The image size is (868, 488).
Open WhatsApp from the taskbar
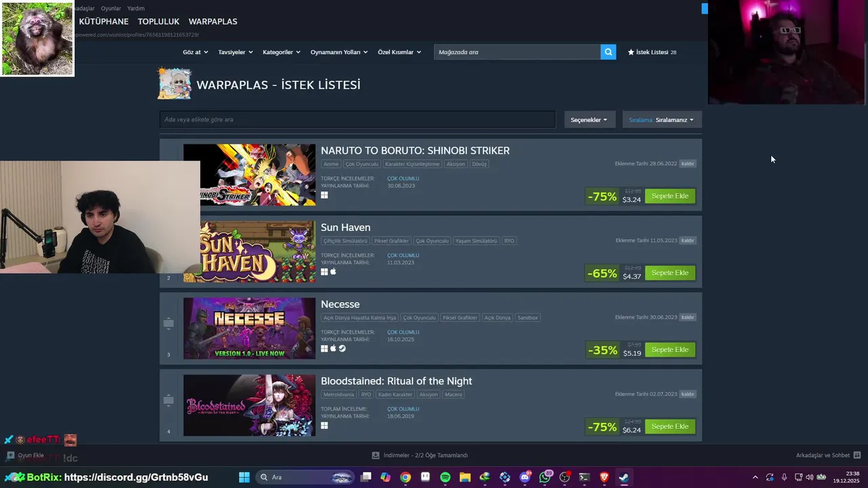545,477
